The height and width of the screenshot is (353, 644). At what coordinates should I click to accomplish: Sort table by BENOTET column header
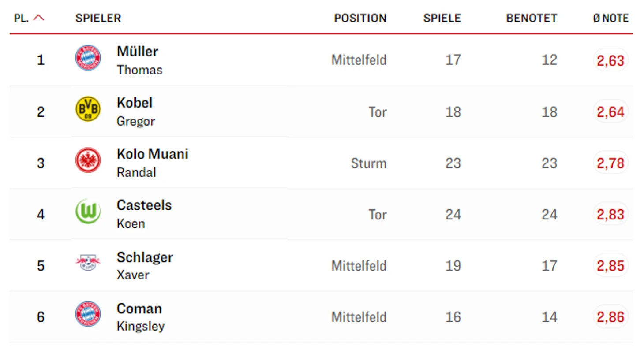click(x=532, y=19)
